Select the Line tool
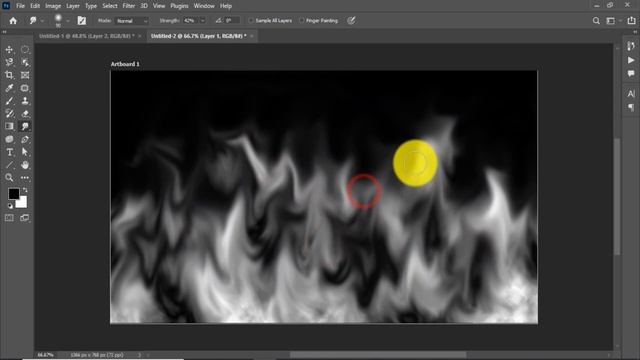Screen dimensions: 640x360 (9, 165)
